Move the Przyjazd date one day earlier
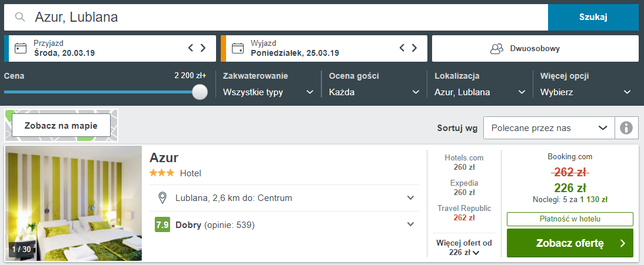The width and height of the screenshot is (644, 265). click(191, 48)
